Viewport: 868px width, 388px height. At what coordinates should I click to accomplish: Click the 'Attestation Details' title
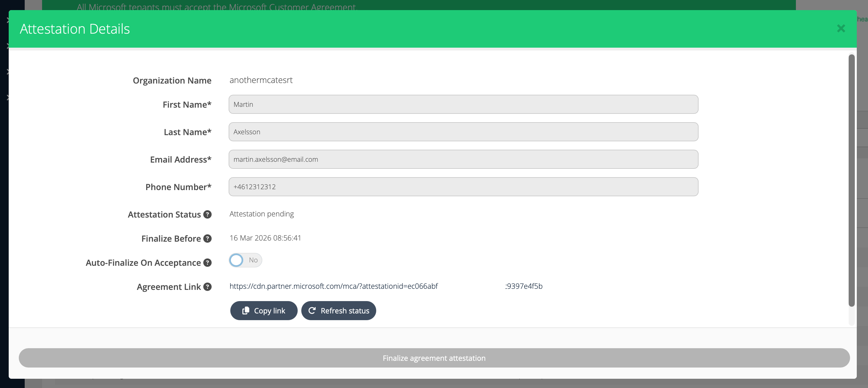(75, 29)
